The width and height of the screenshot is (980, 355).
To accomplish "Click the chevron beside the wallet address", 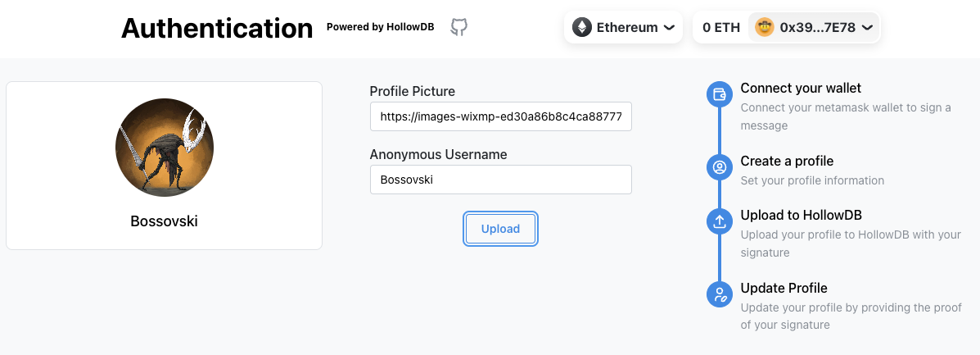I will click(867, 27).
